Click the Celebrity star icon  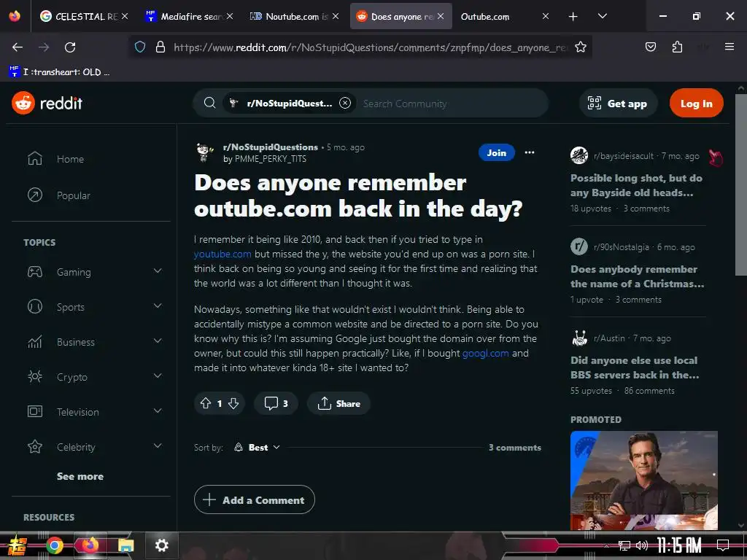pos(35,447)
